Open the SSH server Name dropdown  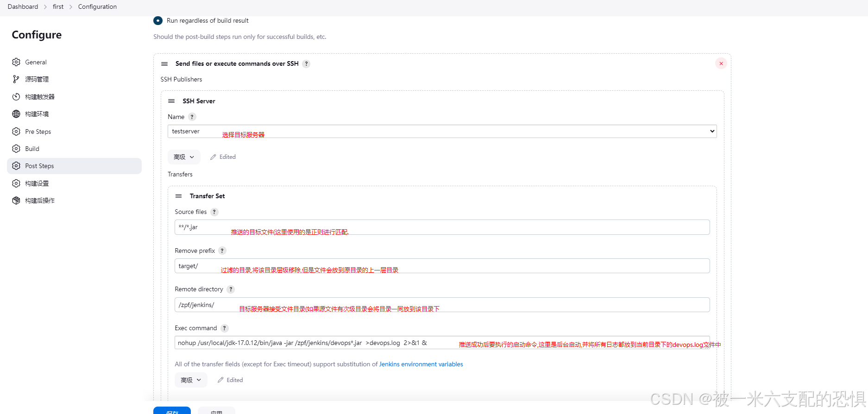coord(442,131)
